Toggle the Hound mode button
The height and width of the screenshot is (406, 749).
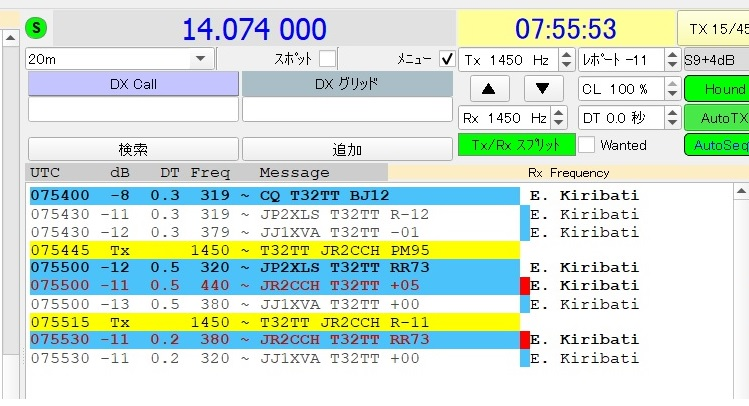(717, 88)
